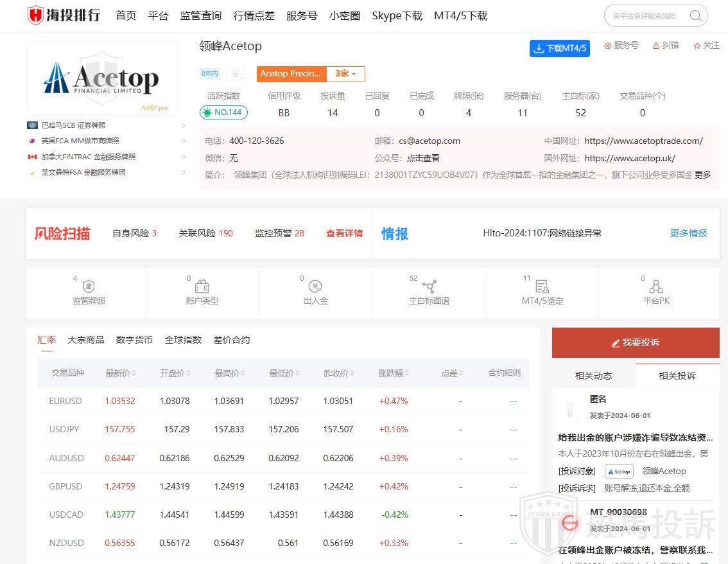Click the search magnifier icon

(x=695, y=16)
